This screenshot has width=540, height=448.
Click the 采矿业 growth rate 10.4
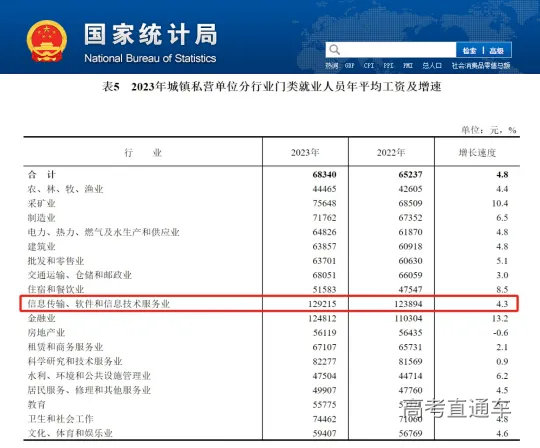click(x=500, y=204)
